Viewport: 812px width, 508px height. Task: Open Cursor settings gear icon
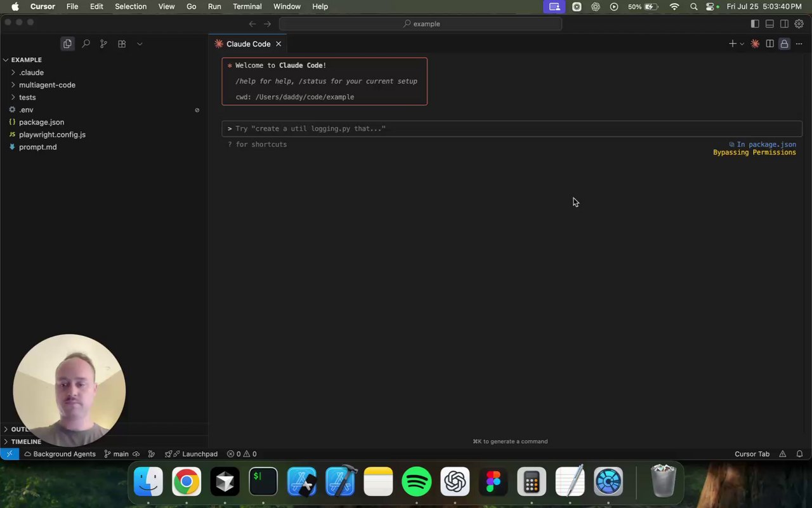(799, 23)
